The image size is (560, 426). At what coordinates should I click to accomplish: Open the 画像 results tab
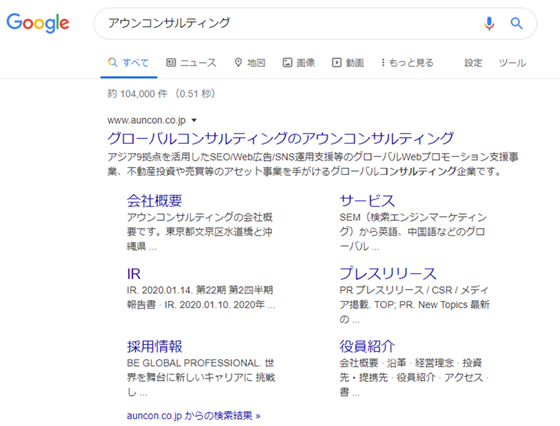(x=299, y=63)
